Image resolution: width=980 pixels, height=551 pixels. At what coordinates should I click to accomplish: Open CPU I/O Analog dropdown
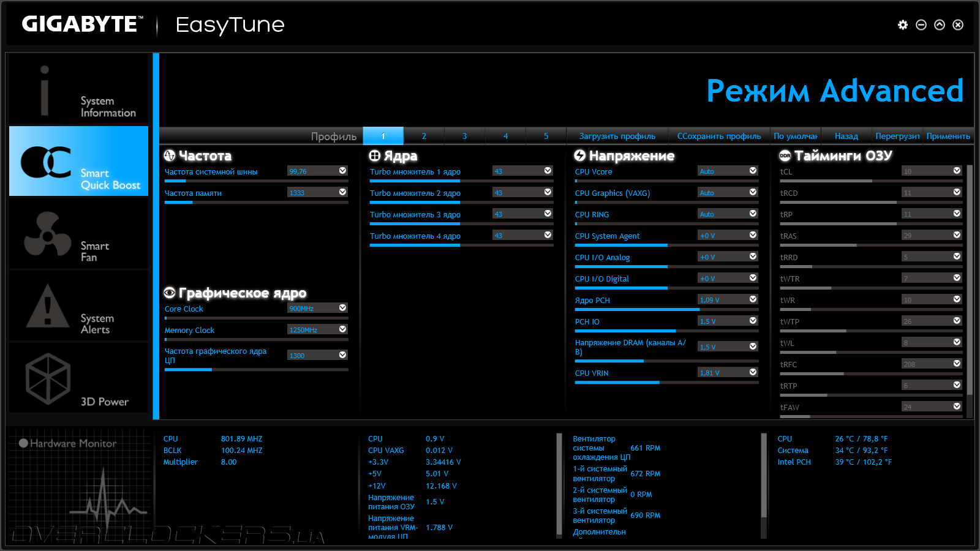pos(728,257)
